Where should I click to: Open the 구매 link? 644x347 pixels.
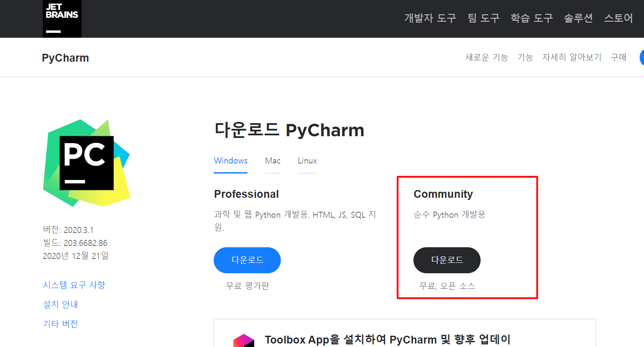[618, 57]
